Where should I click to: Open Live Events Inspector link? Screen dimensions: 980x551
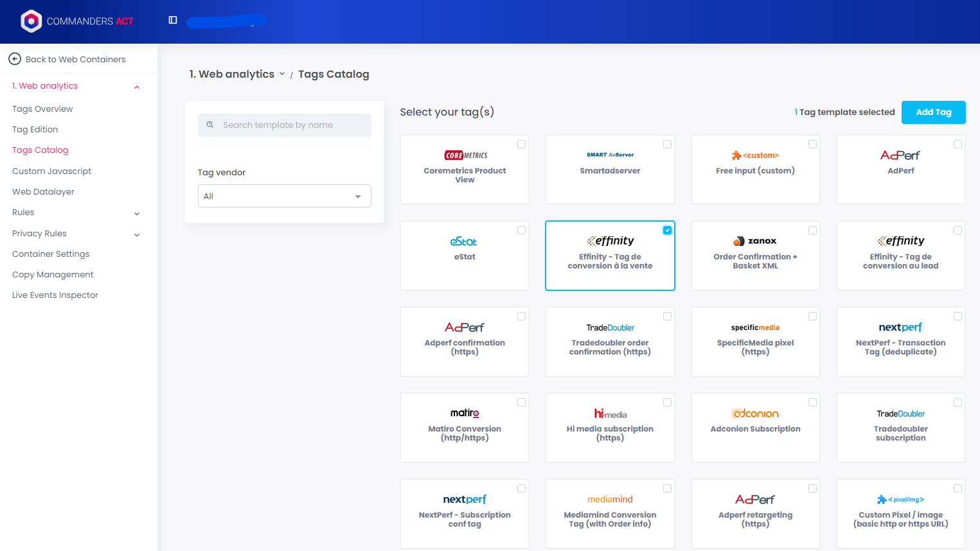click(55, 295)
